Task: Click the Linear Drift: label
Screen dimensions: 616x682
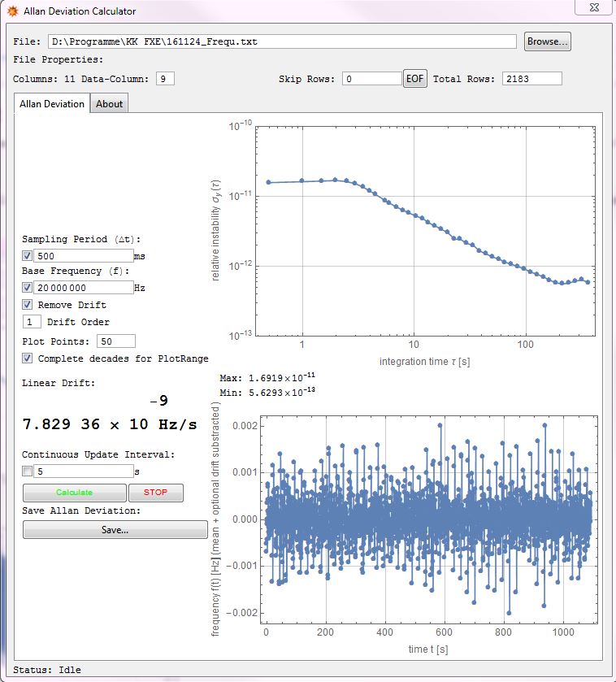Action: coord(59,383)
